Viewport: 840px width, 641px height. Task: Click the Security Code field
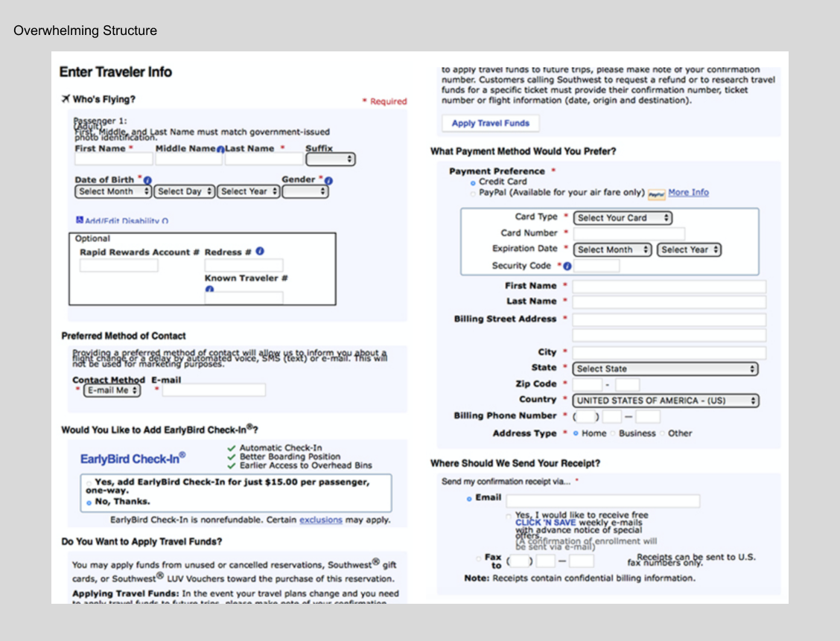coord(596,266)
